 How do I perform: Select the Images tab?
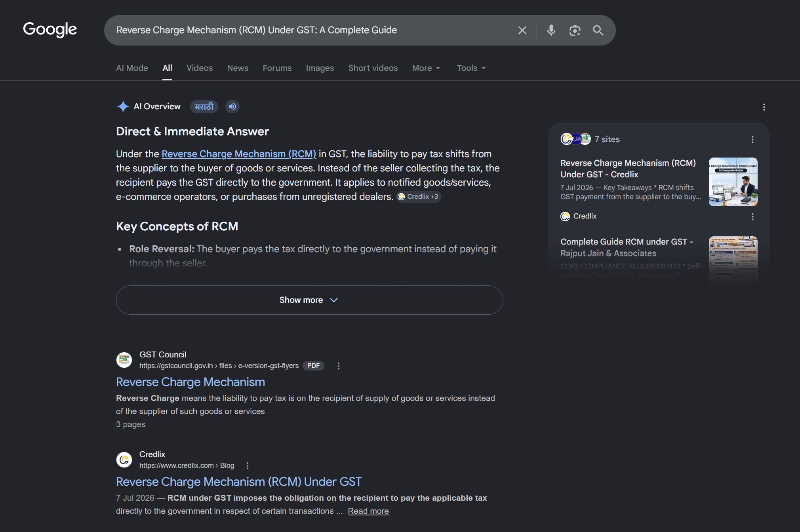320,68
